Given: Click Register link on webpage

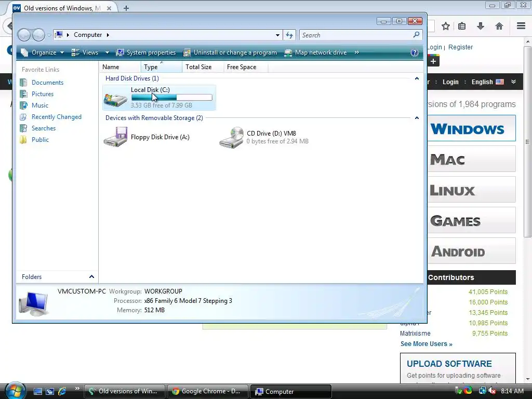Looking at the screenshot, I should tap(460, 47).
